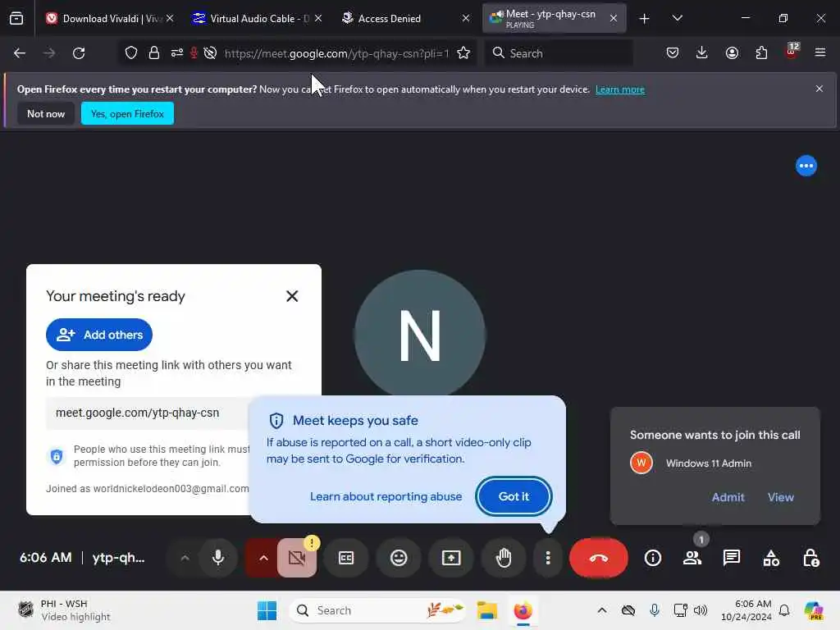Click the blocked autoplay camera icon
This screenshot has height=630, width=840.
(x=211, y=53)
